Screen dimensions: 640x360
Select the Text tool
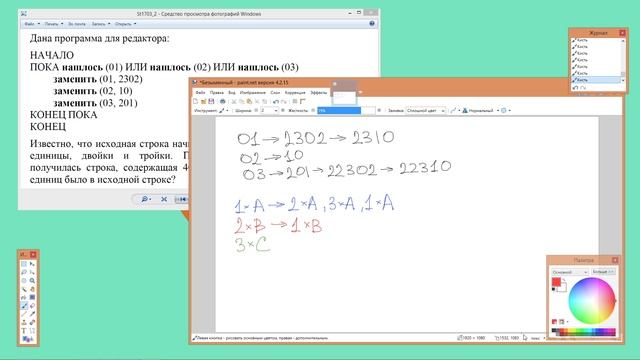point(24,331)
